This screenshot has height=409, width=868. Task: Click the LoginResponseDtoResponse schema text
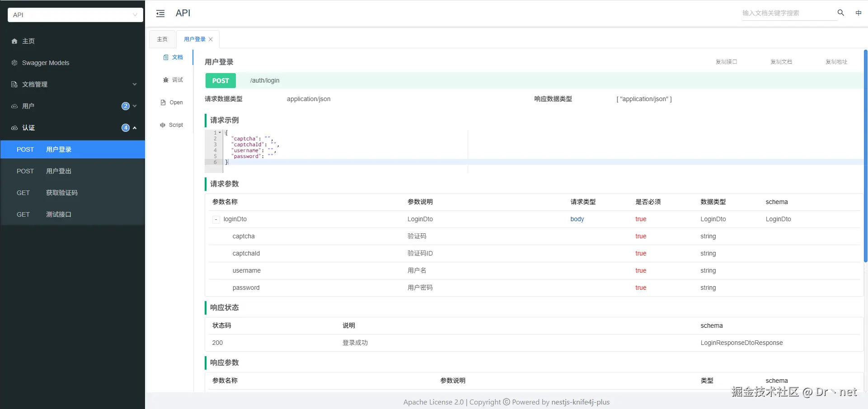pos(741,343)
